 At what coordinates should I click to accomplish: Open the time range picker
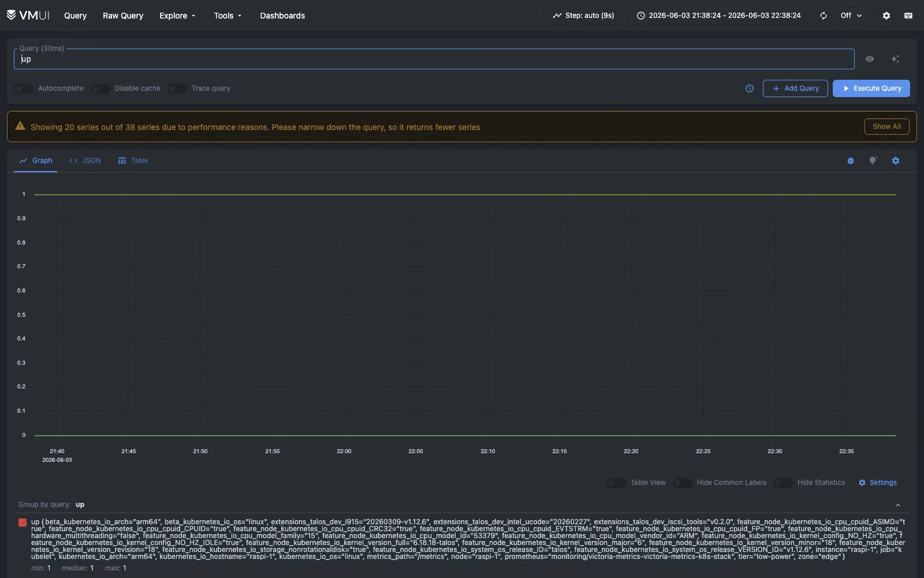pos(718,16)
